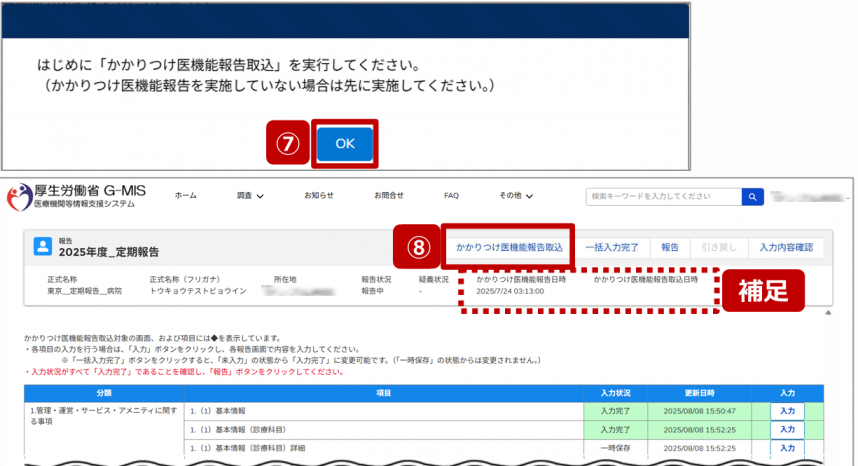Viewport: 858px width, 466px height.
Task: Click the 報告中 status value
Action: coord(372,291)
